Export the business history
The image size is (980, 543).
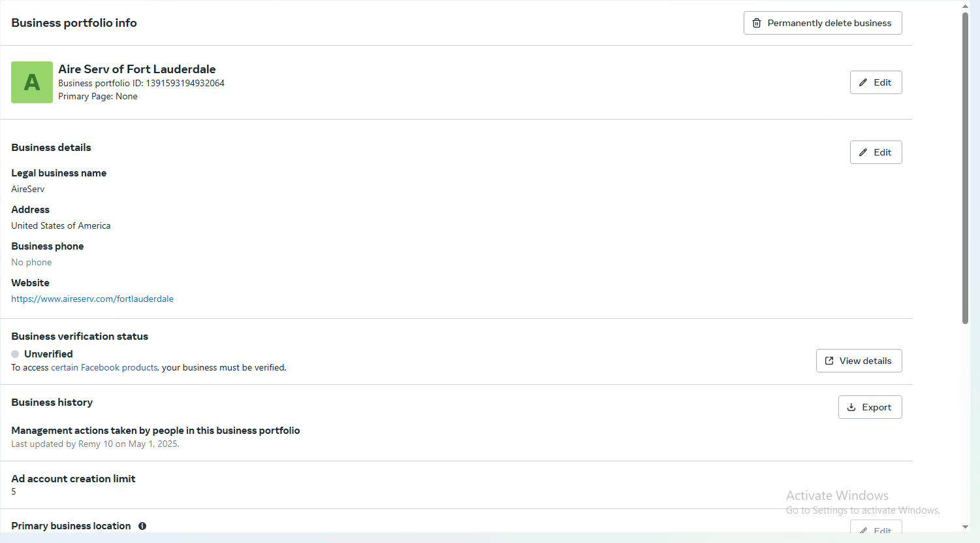click(x=870, y=407)
